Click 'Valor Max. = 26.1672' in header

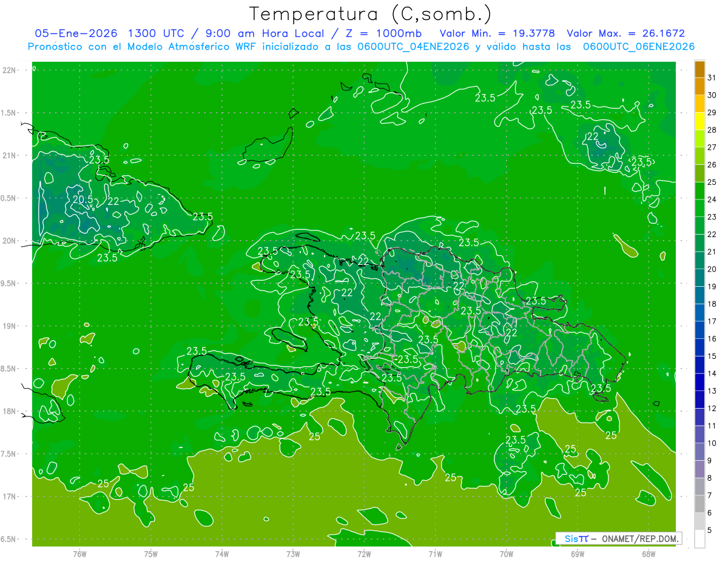coord(625,34)
